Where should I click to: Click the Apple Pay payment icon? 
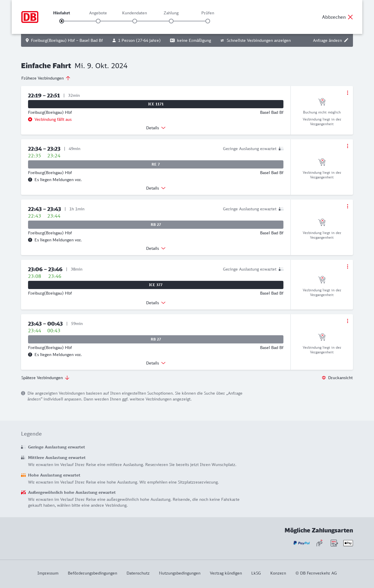coord(348,543)
